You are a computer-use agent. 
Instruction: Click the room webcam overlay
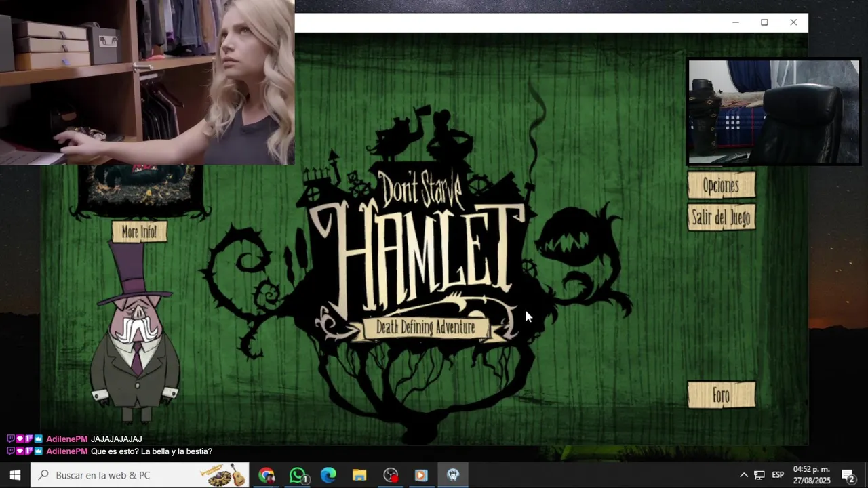click(x=774, y=112)
